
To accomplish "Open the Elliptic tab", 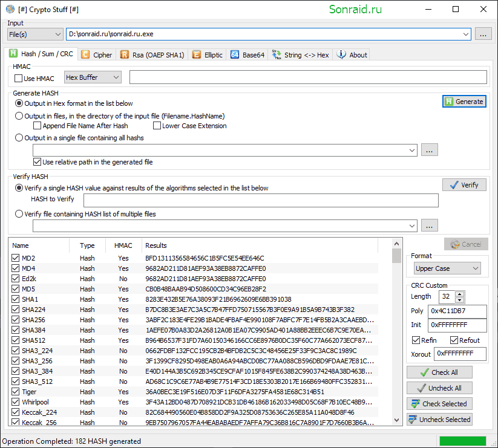I will 208,55.
